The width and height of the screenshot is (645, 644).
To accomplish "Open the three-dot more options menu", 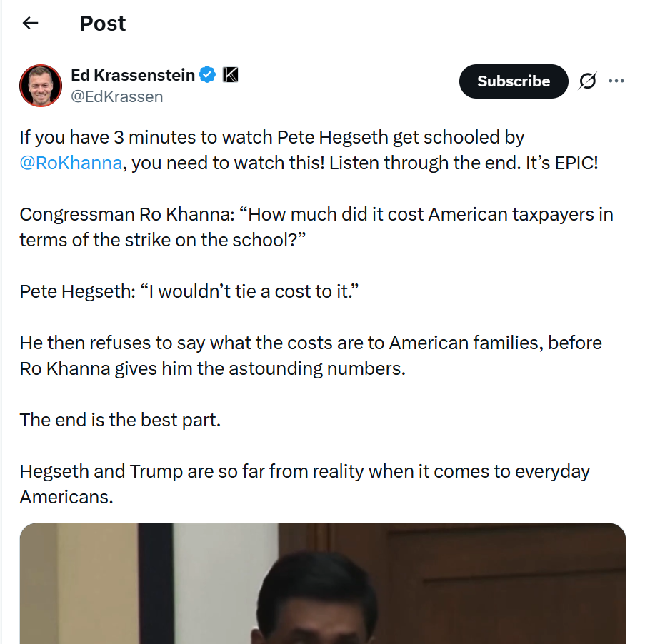I will (616, 81).
